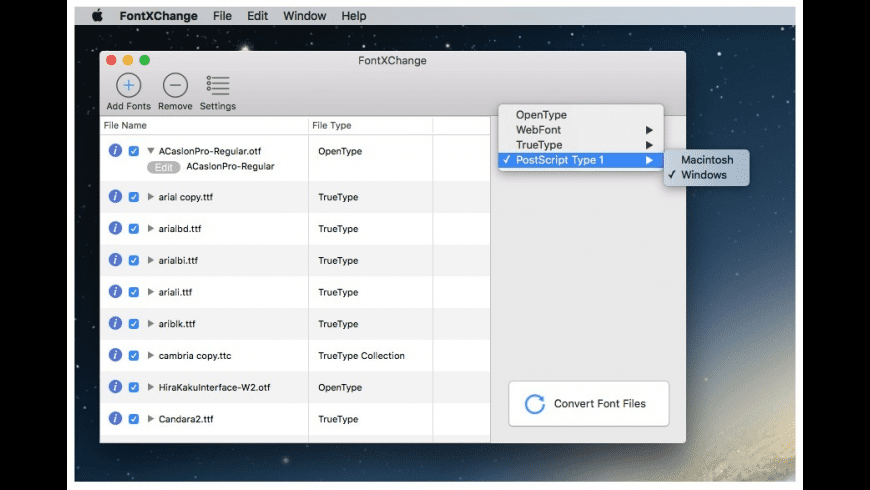
Task: Select PostScript Type 1 format
Action: point(581,160)
